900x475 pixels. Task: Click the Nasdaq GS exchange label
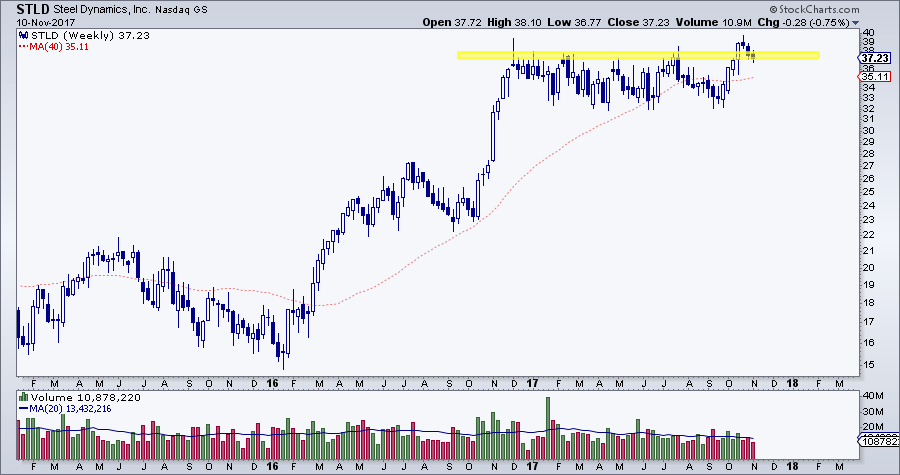click(x=183, y=10)
